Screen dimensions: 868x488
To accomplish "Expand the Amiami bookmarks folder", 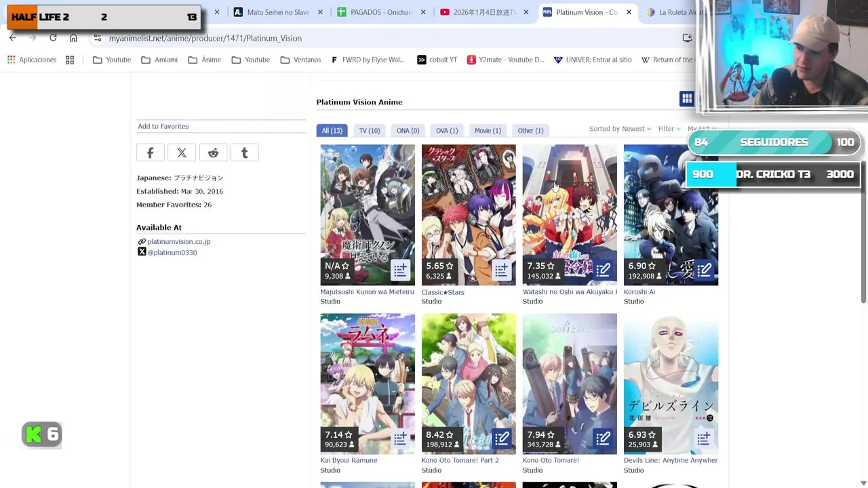I will [x=159, y=60].
